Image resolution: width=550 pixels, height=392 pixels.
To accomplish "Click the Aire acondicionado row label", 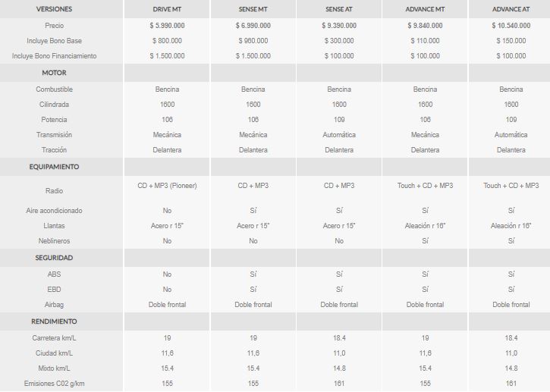I will click(54, 211).
